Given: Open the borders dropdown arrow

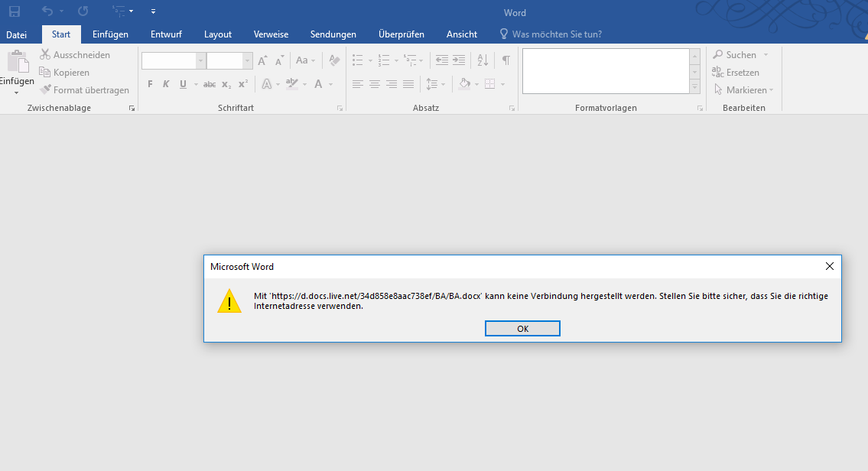Looking at the screenshot, I should 502,85.
